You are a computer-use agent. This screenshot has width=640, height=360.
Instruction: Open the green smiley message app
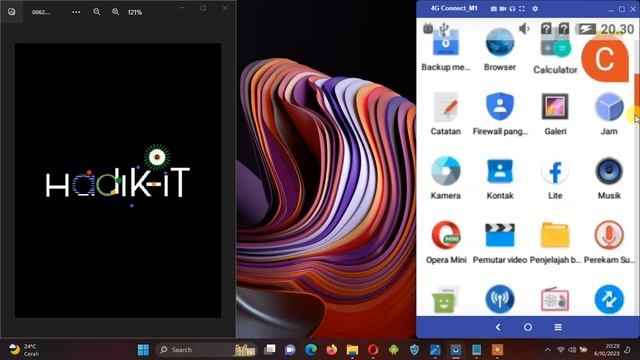pyautogui.click(x=445, y=300)
